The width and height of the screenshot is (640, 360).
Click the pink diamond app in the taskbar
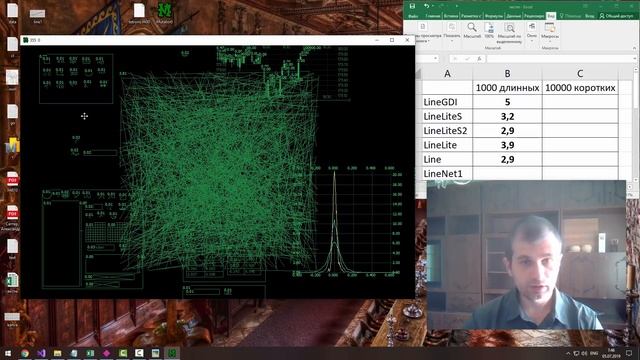[x=107, y=353]
